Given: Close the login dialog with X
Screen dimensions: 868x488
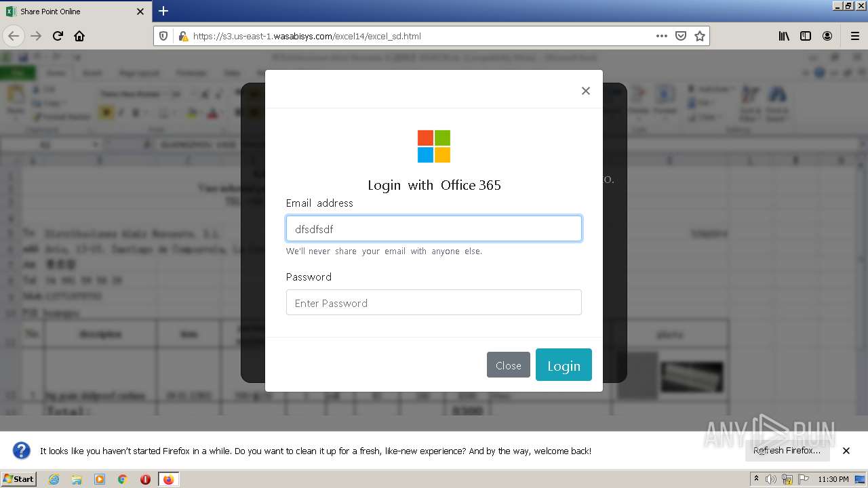Looking at the screenshot, I should click(x=586, y=91).
